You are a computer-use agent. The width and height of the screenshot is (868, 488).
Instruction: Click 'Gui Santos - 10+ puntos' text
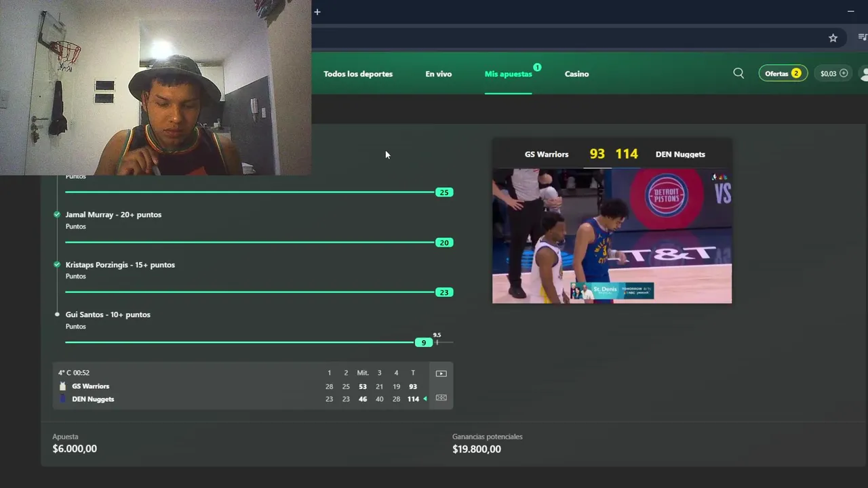click(x=108, y=314)
